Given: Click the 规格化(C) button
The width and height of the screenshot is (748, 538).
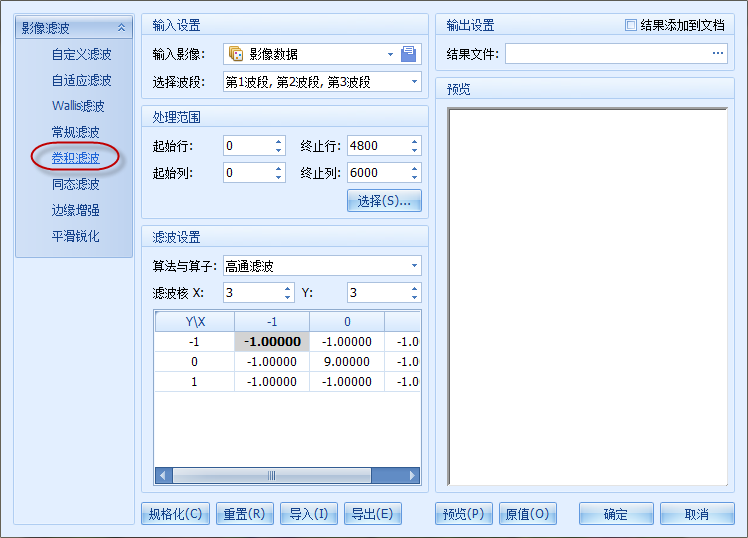Looking at the screenshot, I should (175, 514).
